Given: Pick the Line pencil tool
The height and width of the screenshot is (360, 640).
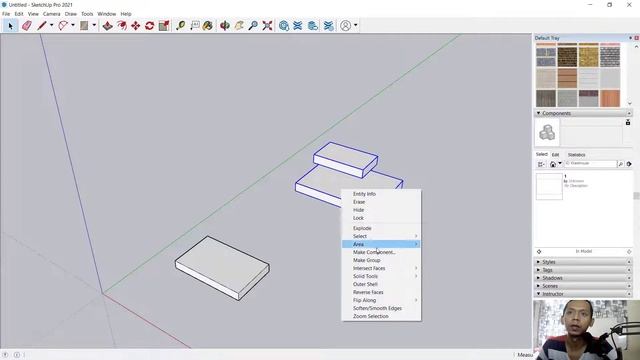Looking at the screenshot, I should [x=41, y=26].
